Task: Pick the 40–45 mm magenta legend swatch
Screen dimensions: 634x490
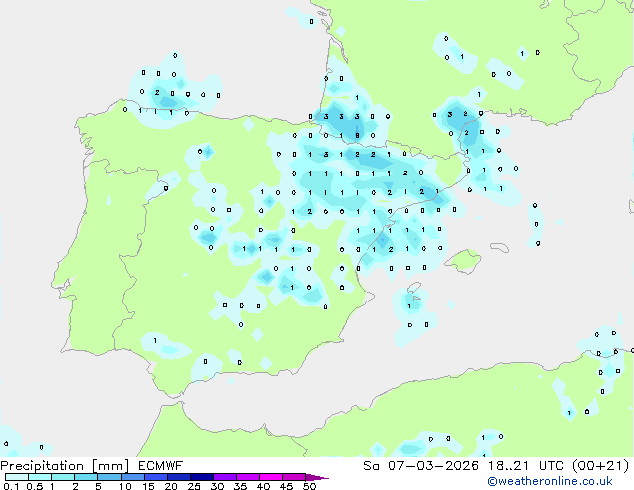Action: 270,477
